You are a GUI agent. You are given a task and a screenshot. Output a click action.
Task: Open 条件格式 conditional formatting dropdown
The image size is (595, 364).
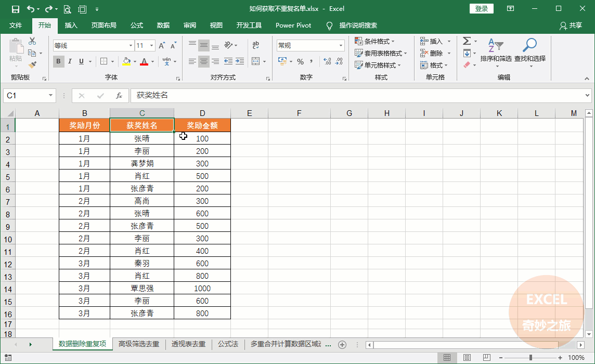pyautogui.click(x=374, y=41)
